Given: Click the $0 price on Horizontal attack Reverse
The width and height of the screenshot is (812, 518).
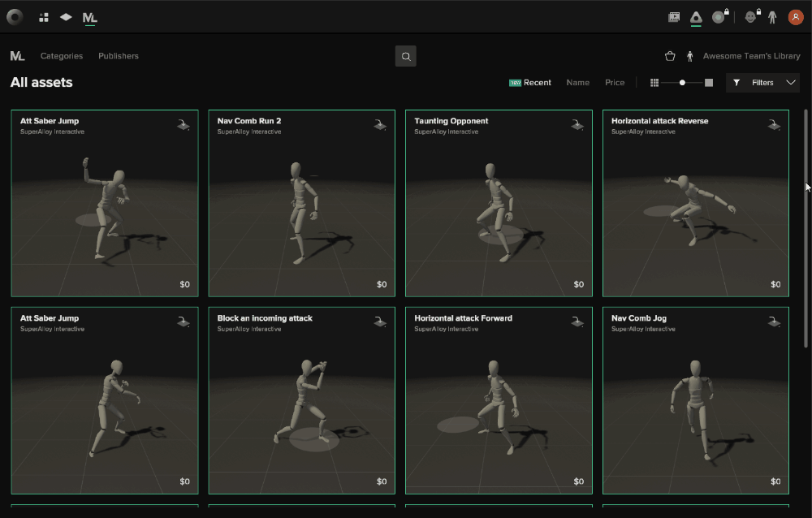Looking at the screenshot, I should [x=775, y=284].
